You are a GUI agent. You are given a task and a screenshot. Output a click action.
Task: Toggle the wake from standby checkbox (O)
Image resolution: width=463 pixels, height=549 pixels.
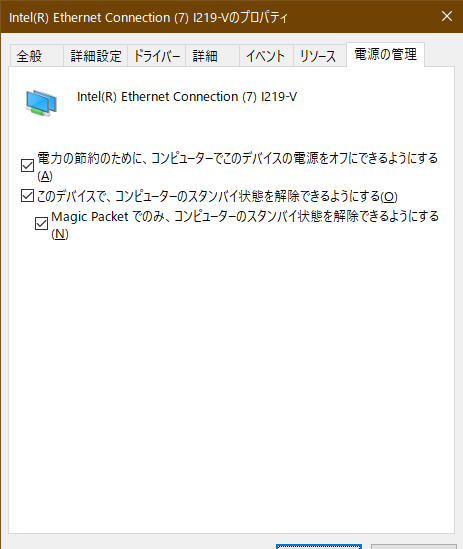point(27,196)
